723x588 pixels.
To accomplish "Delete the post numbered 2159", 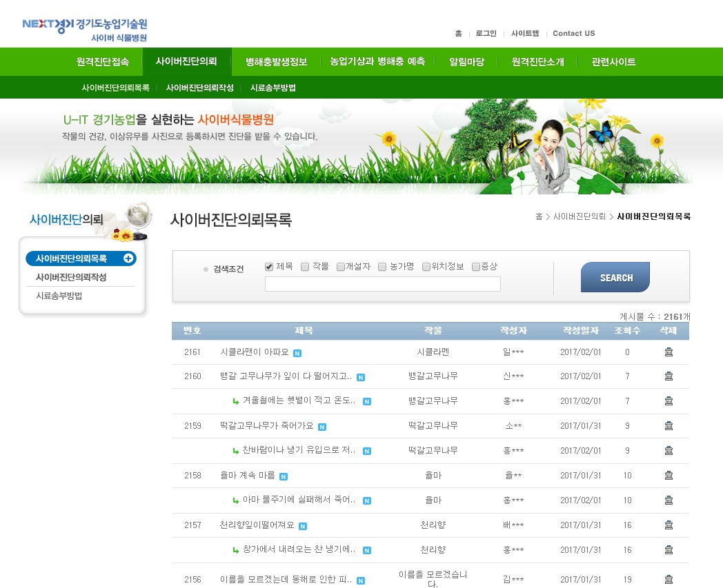I will 668,426.
